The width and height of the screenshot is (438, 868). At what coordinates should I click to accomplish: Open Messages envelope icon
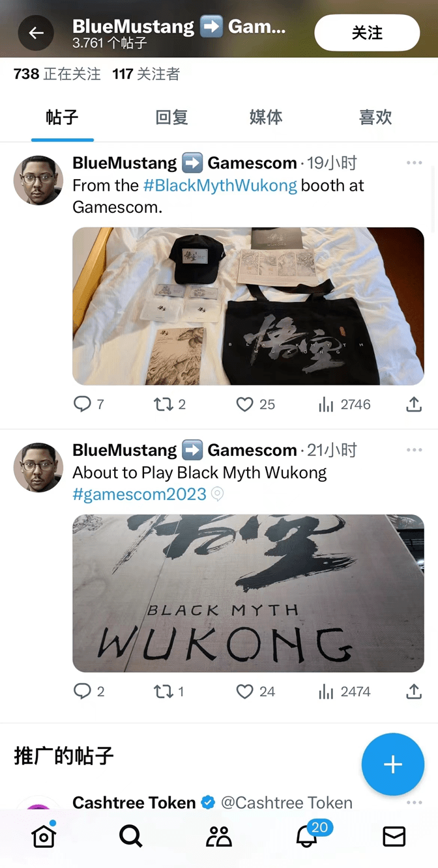(x=394, y=836)
